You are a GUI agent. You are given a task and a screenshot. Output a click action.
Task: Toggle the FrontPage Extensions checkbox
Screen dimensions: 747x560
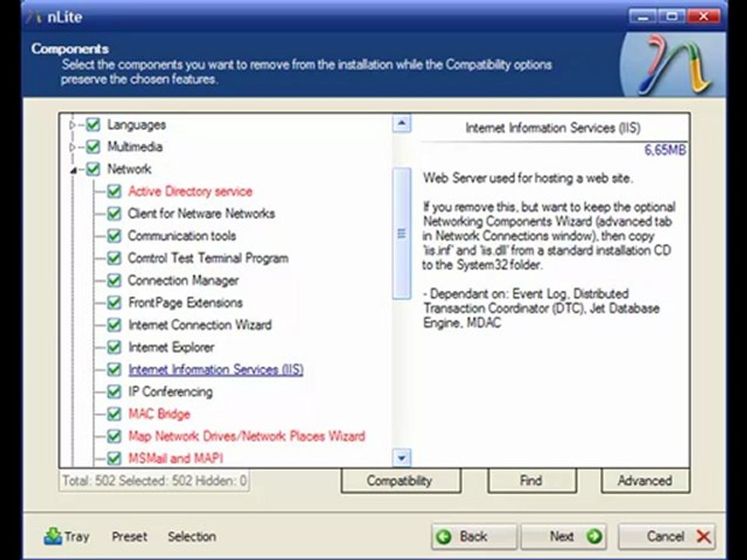114,303
